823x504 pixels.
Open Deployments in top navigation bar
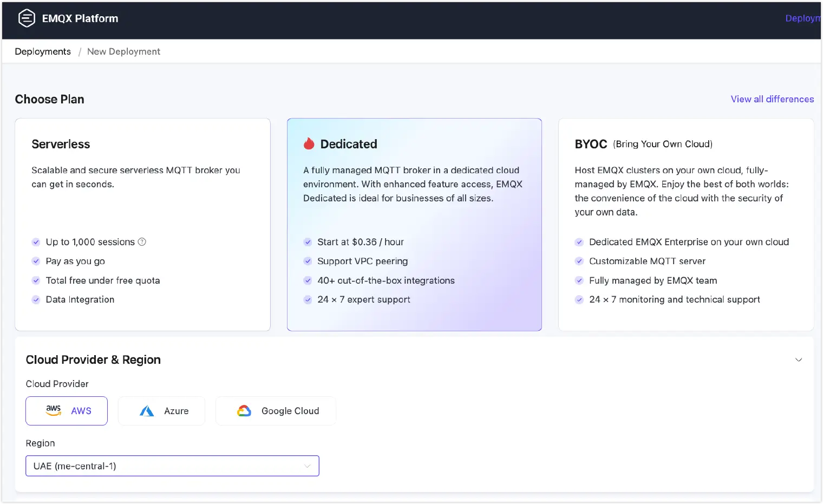coord(803,18)
